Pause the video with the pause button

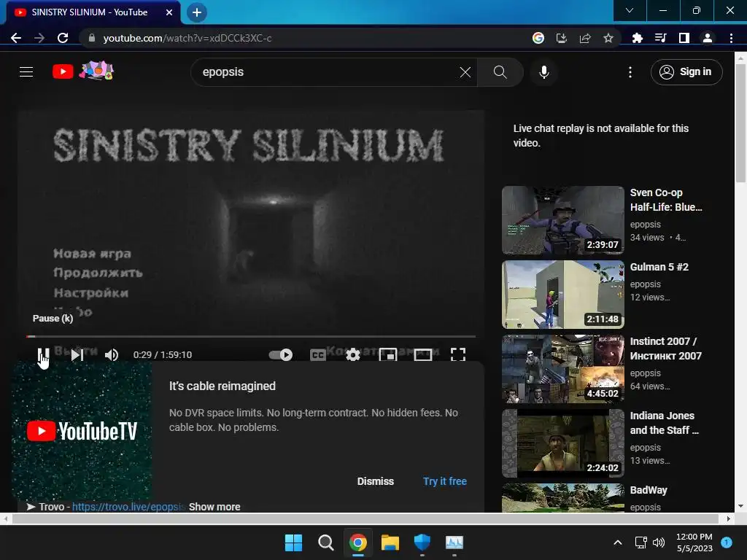pos(43,355)
